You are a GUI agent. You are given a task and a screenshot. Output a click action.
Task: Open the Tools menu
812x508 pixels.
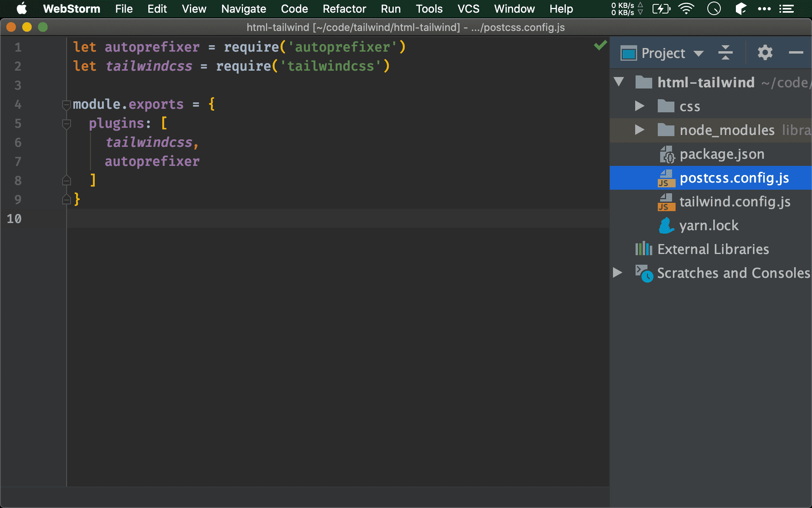pyautogui.click(x=429, y=9)
